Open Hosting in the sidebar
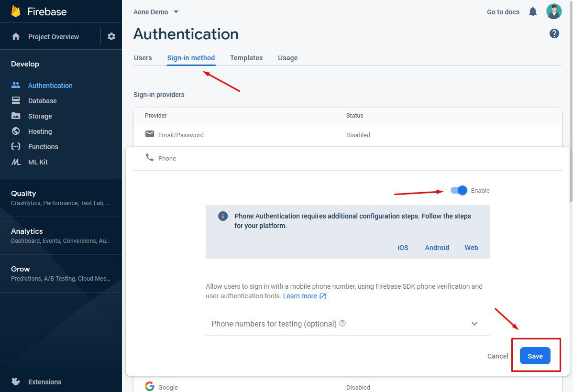The width and height of the screenshot is (573, 392). [x=40, y=131]
